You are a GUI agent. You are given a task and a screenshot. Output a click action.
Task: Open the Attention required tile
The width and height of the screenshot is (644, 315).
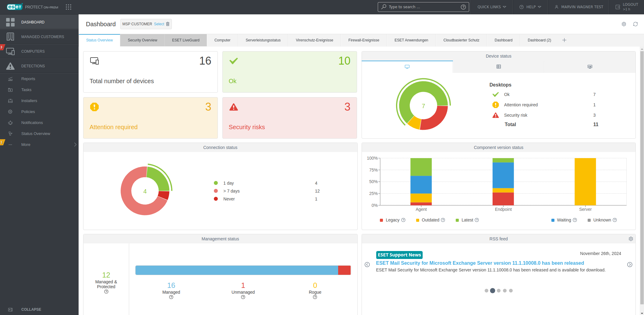(150, 118)
